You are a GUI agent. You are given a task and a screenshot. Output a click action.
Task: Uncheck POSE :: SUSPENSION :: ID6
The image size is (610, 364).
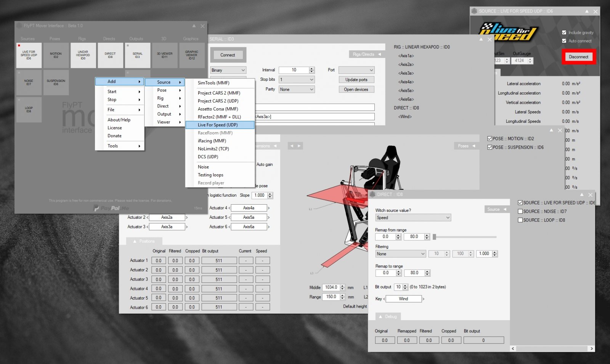coord(490,148)
